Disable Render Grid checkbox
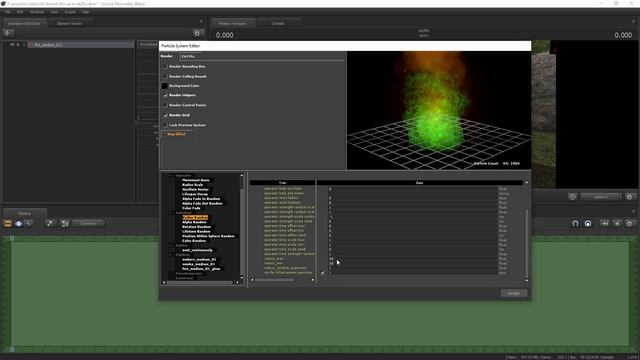 tap(165, 116)
